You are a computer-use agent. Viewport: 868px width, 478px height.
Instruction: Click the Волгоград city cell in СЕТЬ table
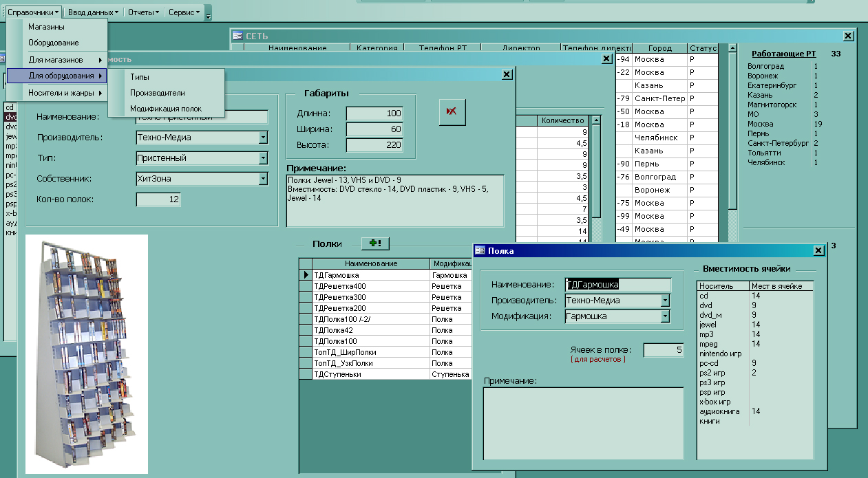659,177
